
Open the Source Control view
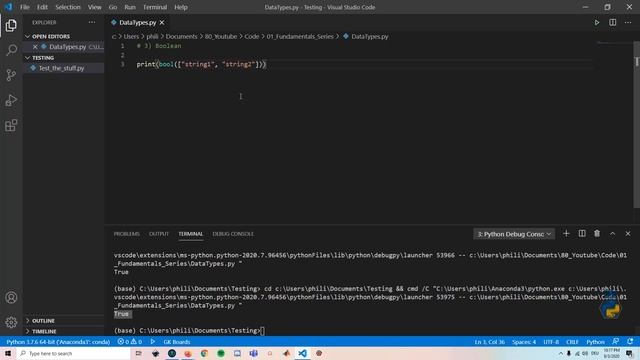[x=11, y=75]
